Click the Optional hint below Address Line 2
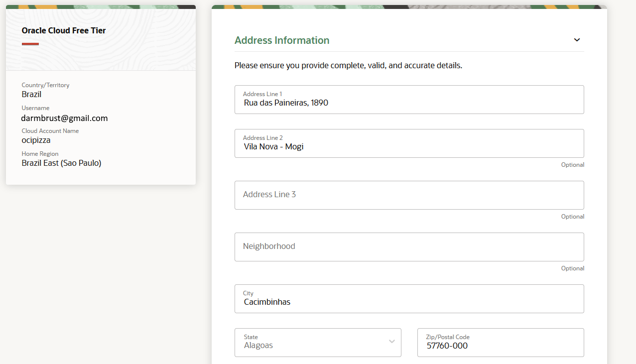 point(572,165)
